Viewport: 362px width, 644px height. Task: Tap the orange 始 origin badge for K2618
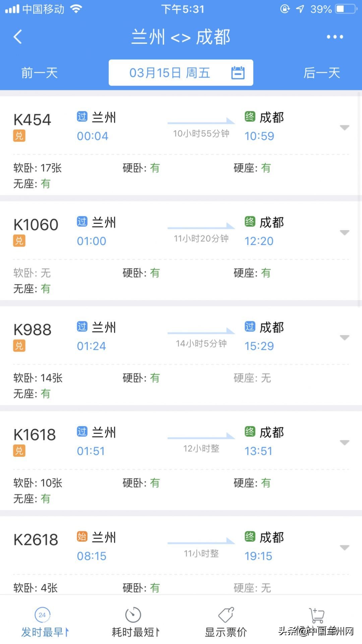82,536
